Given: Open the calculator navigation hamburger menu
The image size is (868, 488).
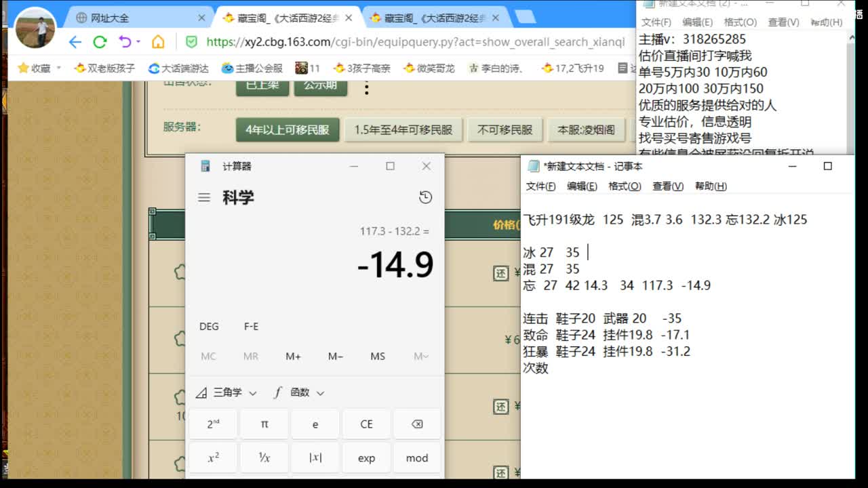Looking at the screenshot, I should click(204, 198).
